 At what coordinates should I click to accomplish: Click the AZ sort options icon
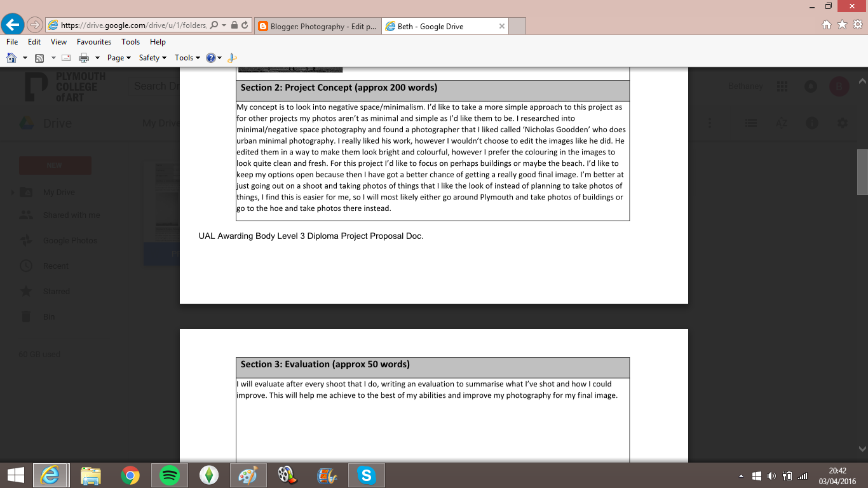point(781,123)
